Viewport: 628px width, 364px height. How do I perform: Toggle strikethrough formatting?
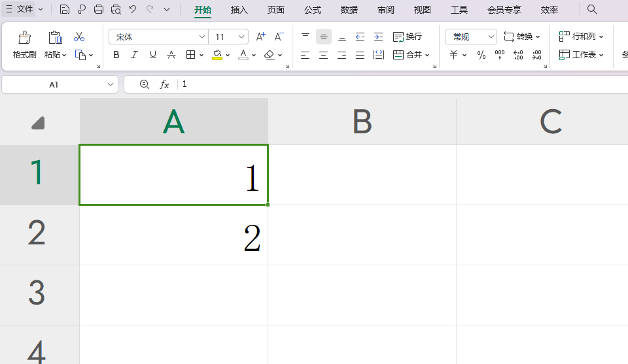coord(171,55)
